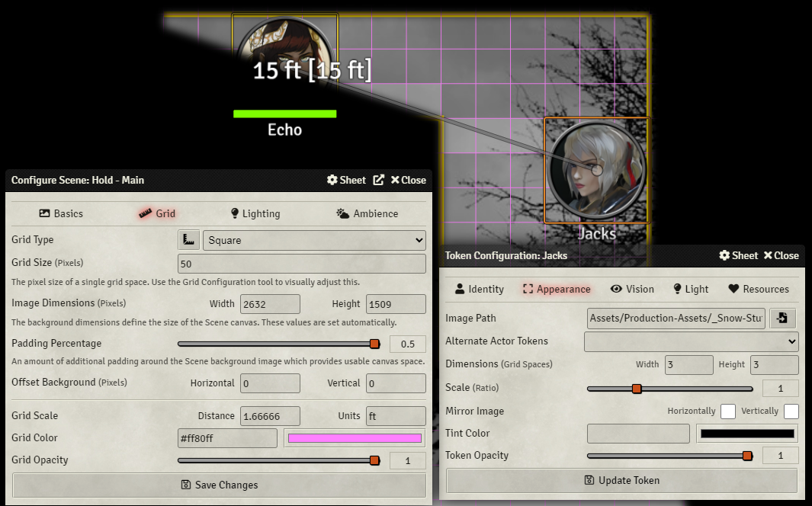Open the token Vision tab
Viewport: 812px width, 506px height.
pos(632,289)
